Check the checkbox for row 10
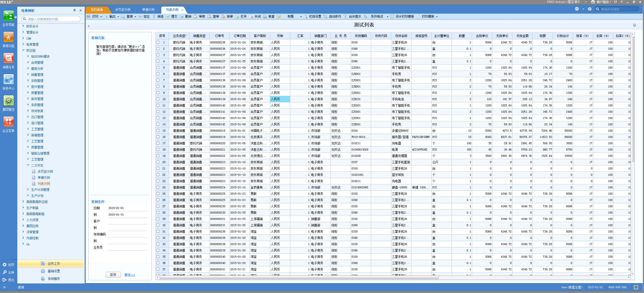The image size is (644, 293). (x=158, y=99)
